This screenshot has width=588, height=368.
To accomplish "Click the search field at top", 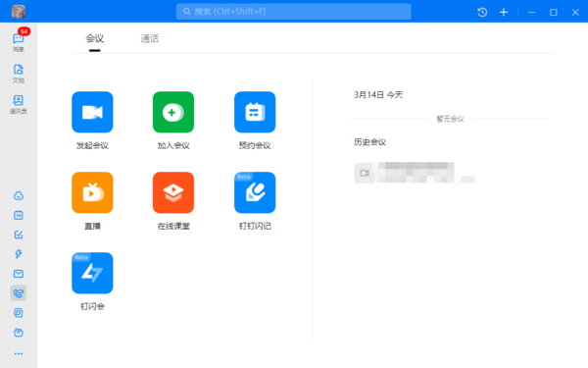I will (x=294, y=12).
